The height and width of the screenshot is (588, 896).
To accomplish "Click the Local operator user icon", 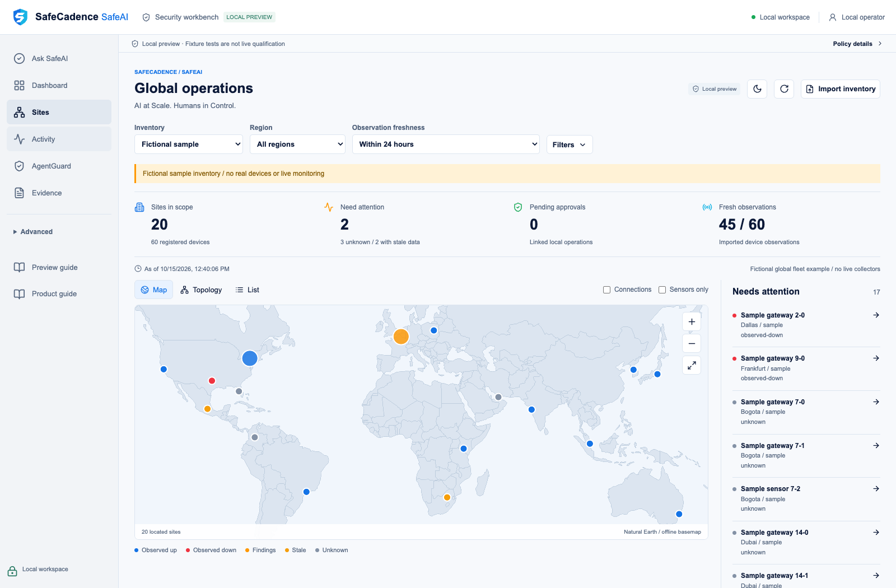I will coord(833,17).
